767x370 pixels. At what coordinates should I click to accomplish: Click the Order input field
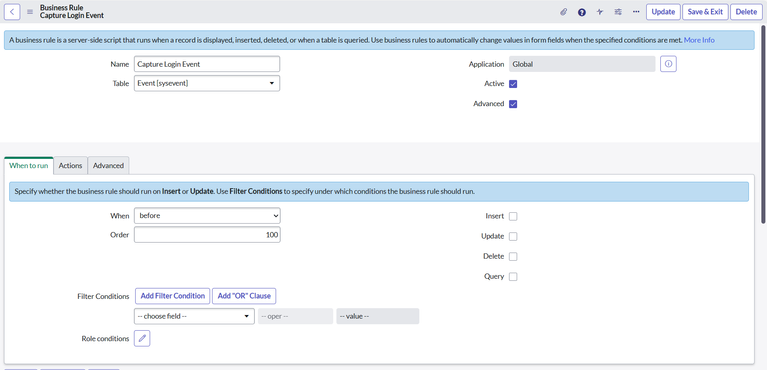coord(207,235)
